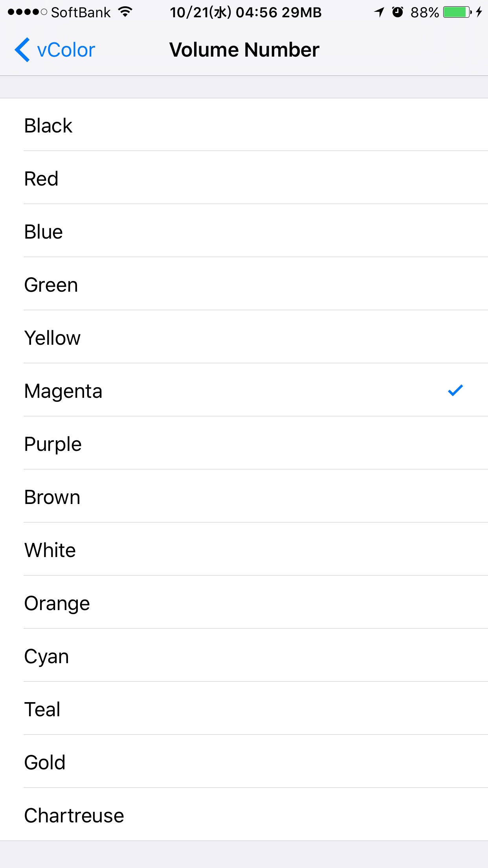488x868 pixels.
Task: Select Black as the volume number color
Action: [x=244, y=125]
